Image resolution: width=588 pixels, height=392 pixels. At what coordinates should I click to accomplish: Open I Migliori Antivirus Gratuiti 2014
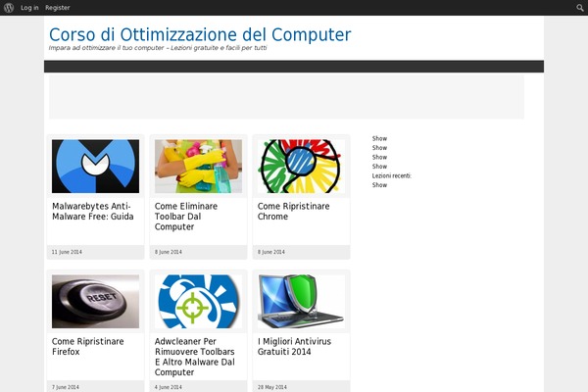294,346
